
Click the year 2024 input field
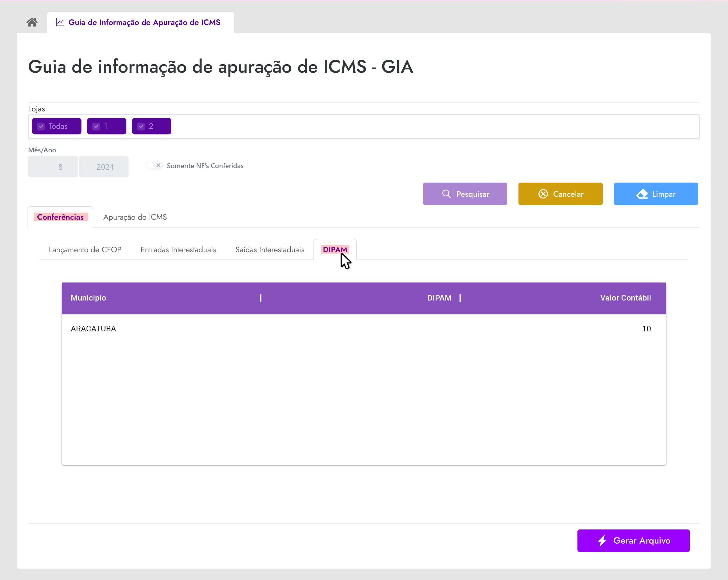(104, 167)
